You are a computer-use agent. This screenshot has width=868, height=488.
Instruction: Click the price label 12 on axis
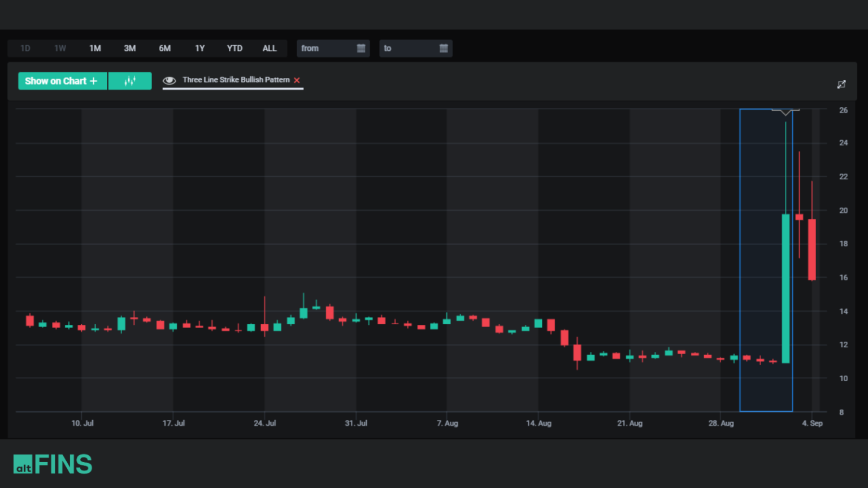click(x=843, y=345)
